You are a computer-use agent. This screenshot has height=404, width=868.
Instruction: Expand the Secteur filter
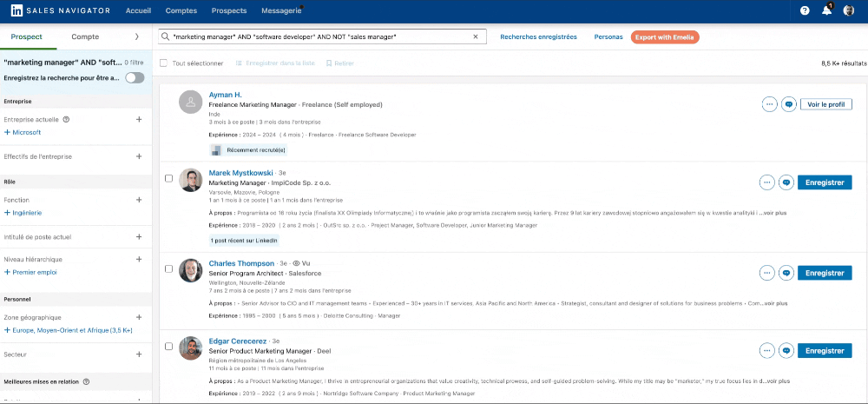(x=139, y=354)
